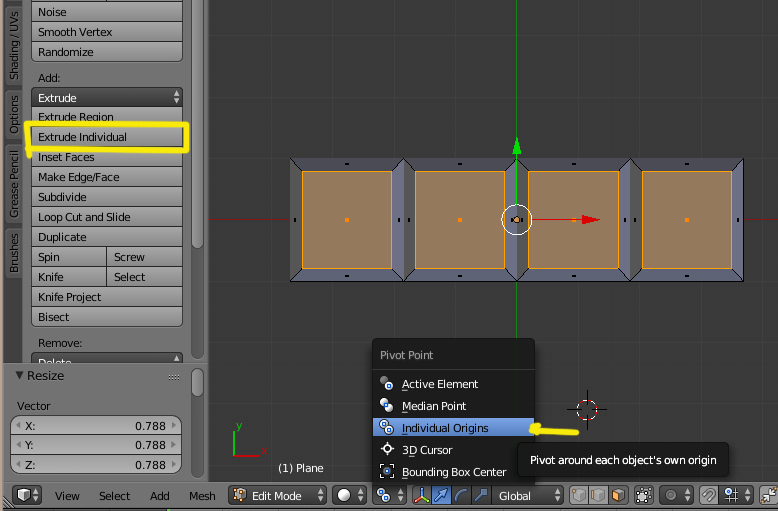Choose Individual Origins pivot point

445,428
